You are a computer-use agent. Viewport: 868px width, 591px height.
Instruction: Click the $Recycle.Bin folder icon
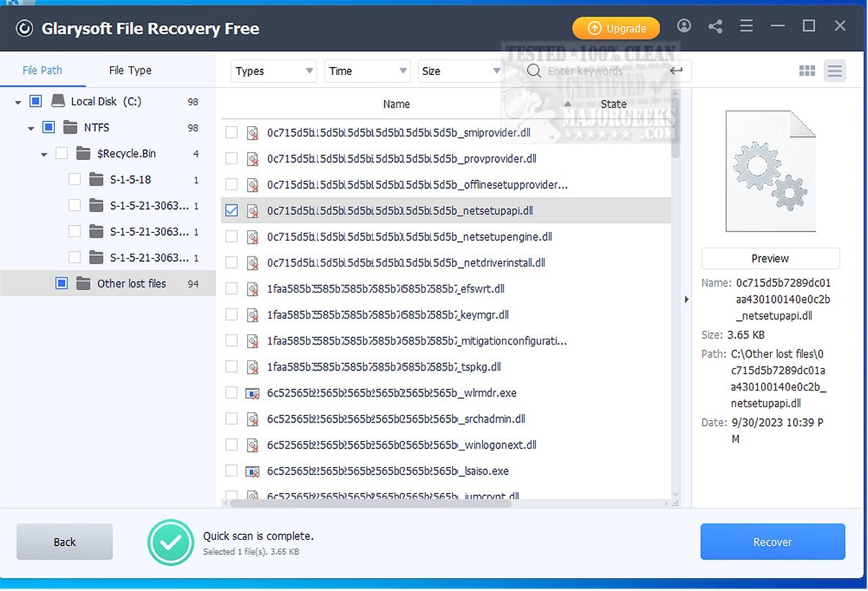point(84,154)
